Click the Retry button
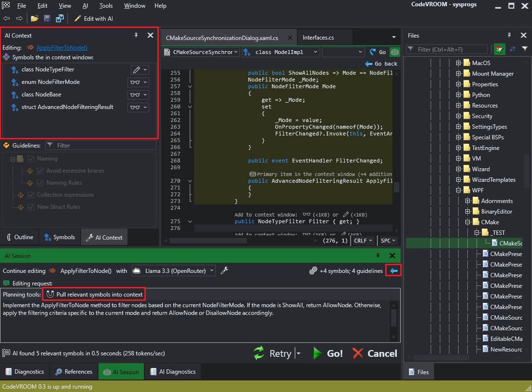 pos(272,353)
